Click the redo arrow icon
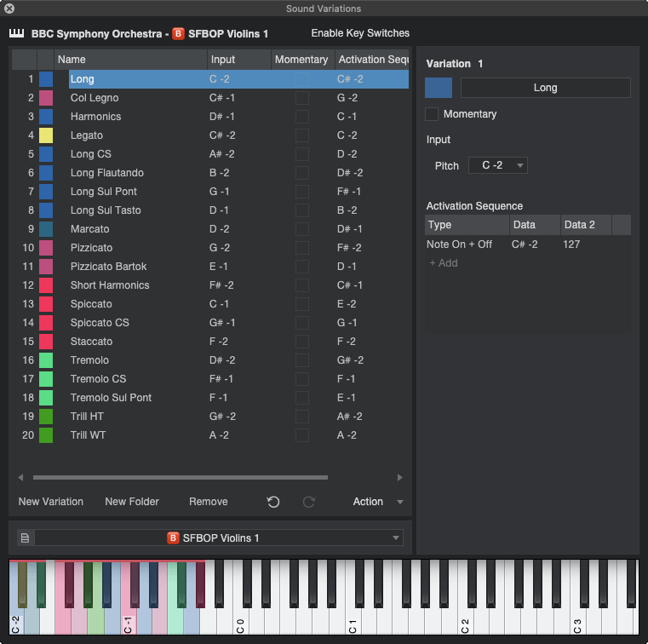This screenshot has width=648, height=644. [309, 502]
